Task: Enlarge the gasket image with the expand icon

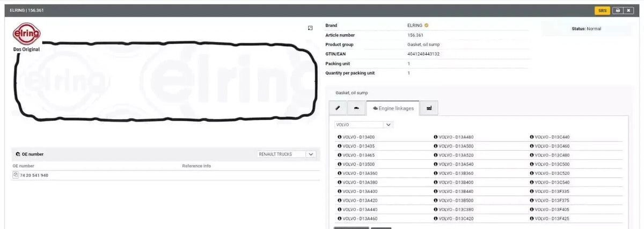Action: (x=310, y=28)
